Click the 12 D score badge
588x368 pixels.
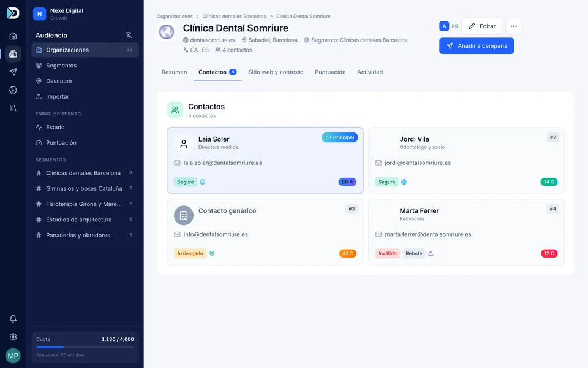click(549, 253)
